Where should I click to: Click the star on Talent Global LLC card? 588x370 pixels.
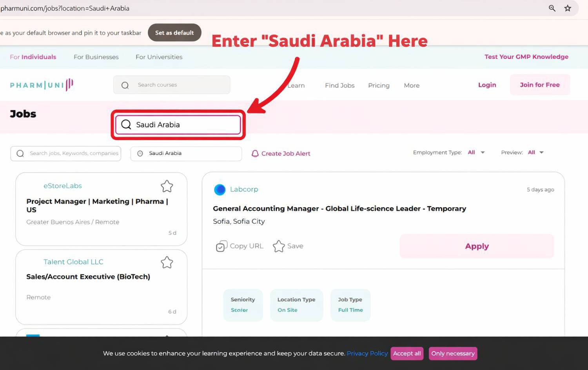coord(167,263)
